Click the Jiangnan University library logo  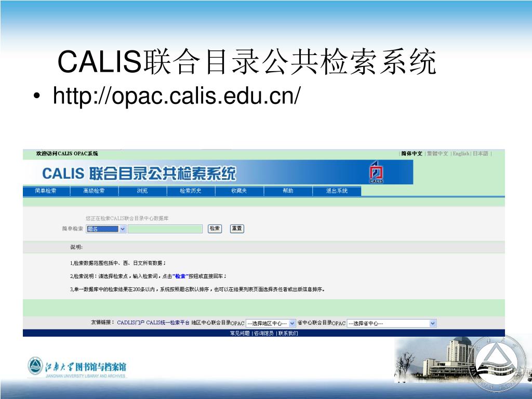point(77,367)
